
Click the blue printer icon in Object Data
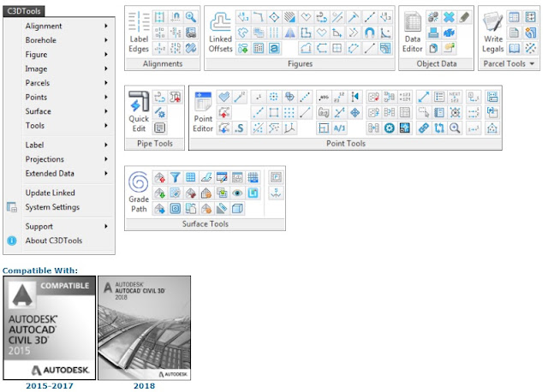pos(433,33)
